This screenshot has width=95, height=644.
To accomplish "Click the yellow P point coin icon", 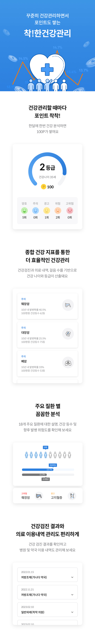I will click(43, 187).
